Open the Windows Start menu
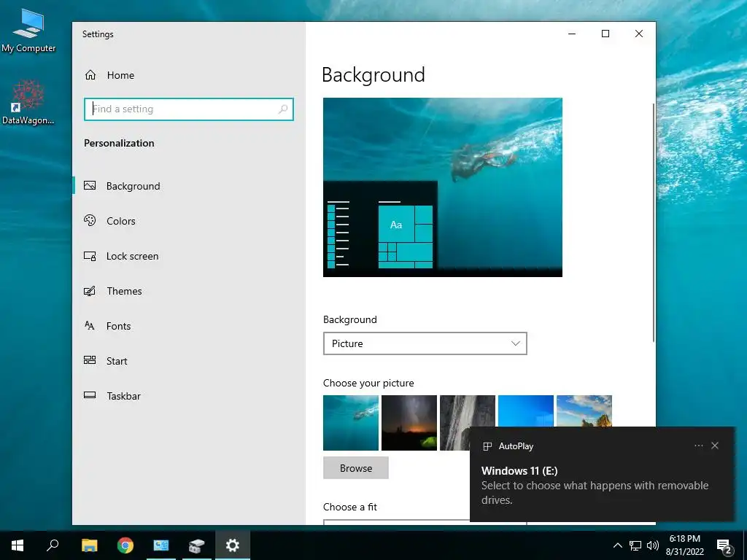 [18, 545]
